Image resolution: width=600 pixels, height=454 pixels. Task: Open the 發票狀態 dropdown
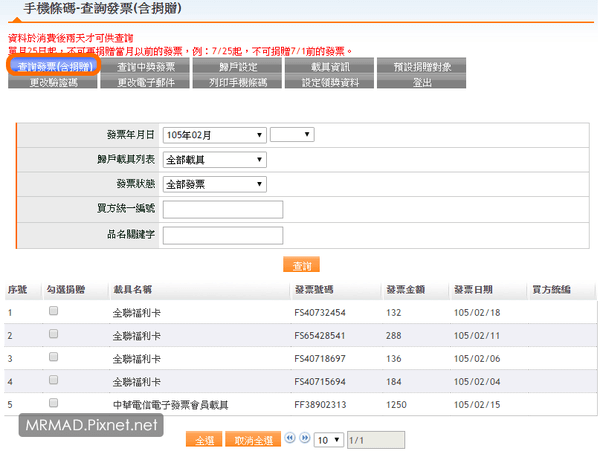click(214, 184)
